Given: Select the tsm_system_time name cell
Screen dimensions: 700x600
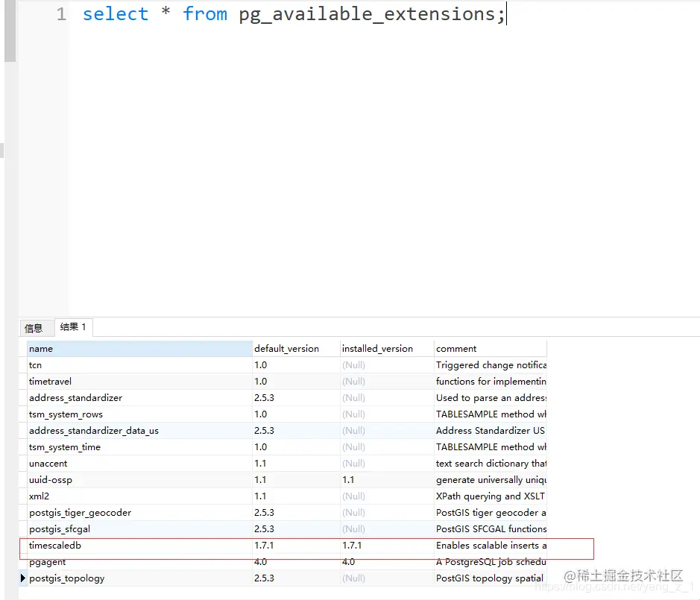Looking at the screenshot, I should (x=139, y=447).
